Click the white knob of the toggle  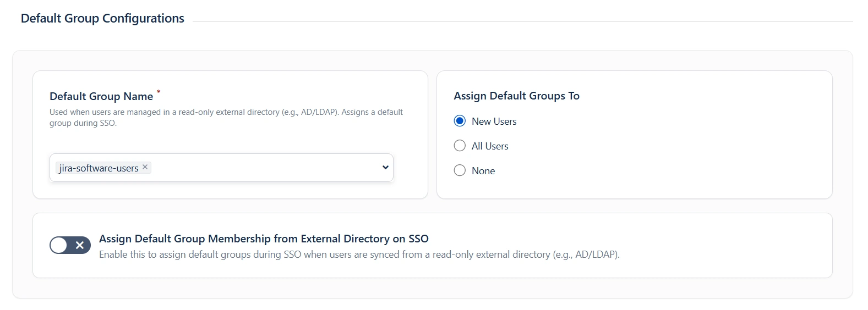click(x=59, y=245)
